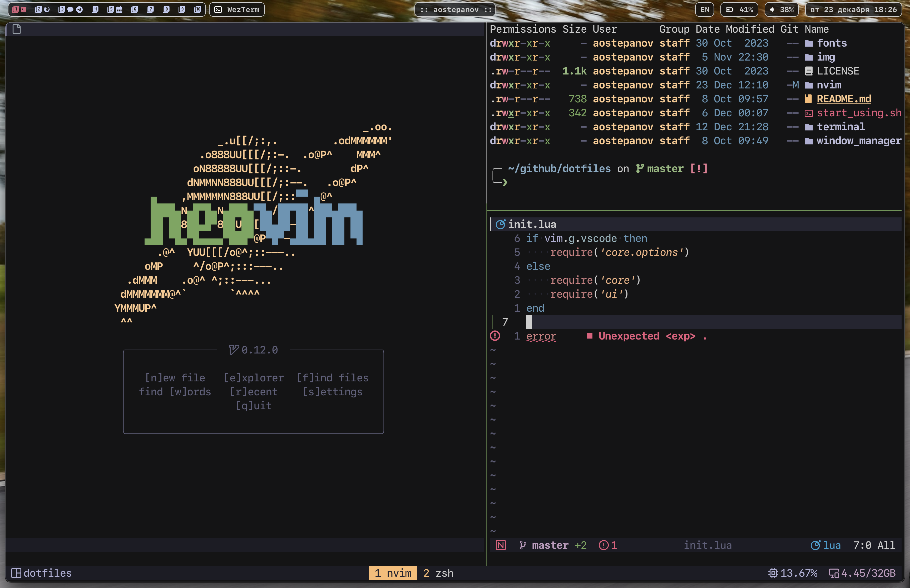910x588 pixels.
Task: Click the new file icon in the Neovim tabline
Action: 16,29
